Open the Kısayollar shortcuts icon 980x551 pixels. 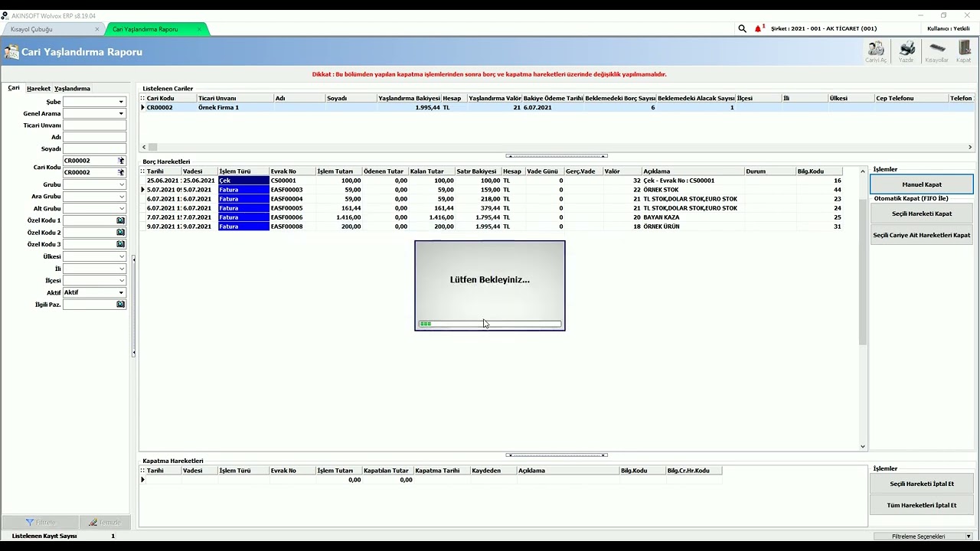(x=937, y=51)
